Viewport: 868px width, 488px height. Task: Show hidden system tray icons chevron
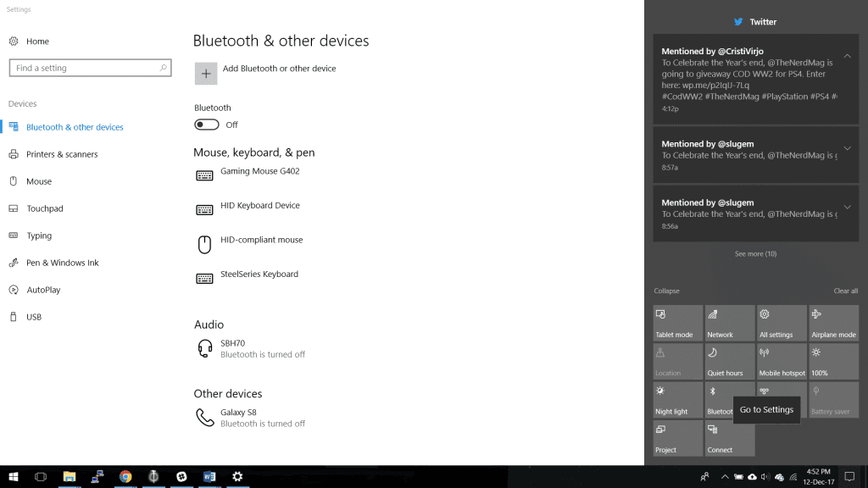pos(725,477)
